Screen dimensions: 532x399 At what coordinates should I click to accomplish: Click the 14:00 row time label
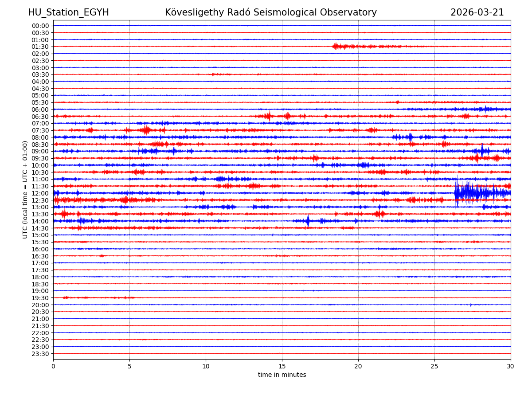click(x=40, y=221)
